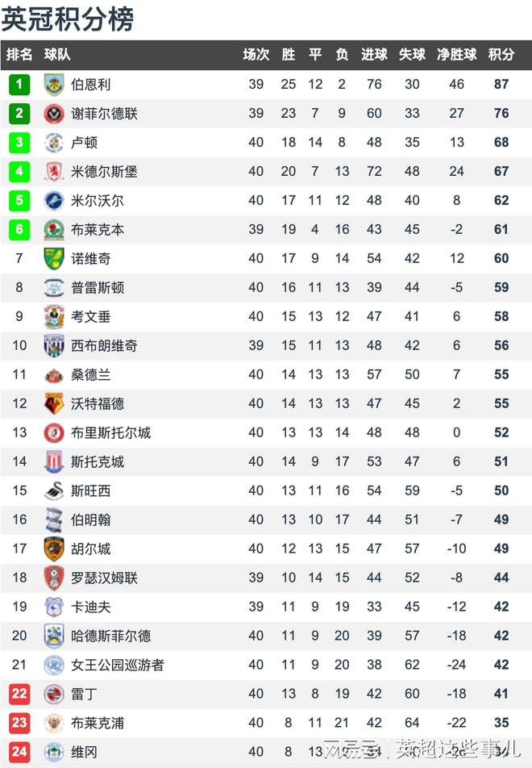
Task: Click the 场次 matches played column header
Action: tap(256, 54)
